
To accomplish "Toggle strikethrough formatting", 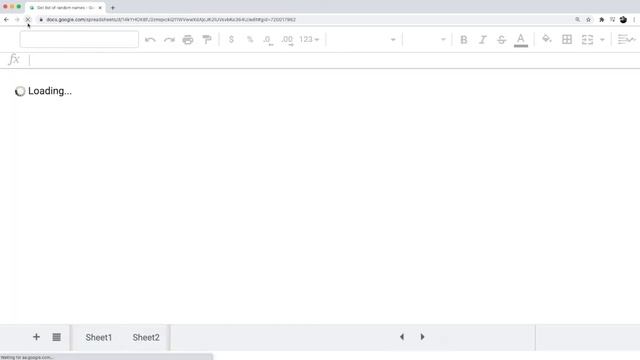I will click(x=501, y=40).
